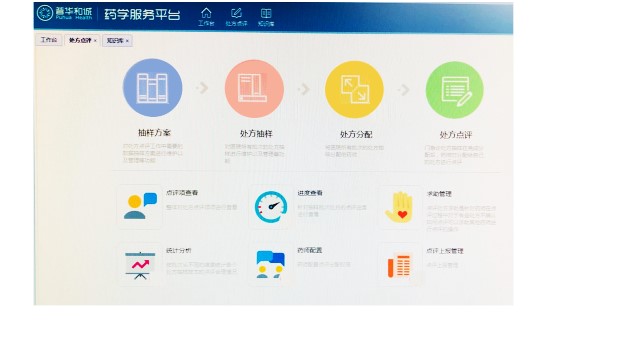Open the 处方点评 green circle icon

point(455,90)
